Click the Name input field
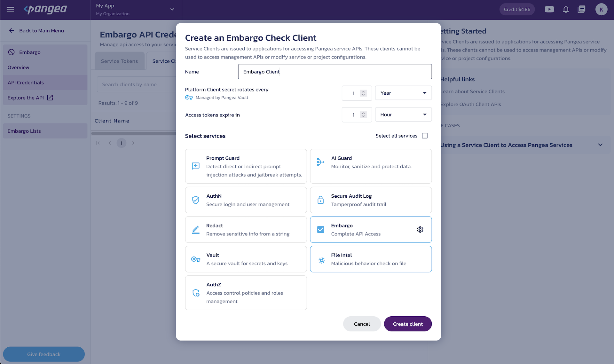Screen dimensions: 614x364 335,72
